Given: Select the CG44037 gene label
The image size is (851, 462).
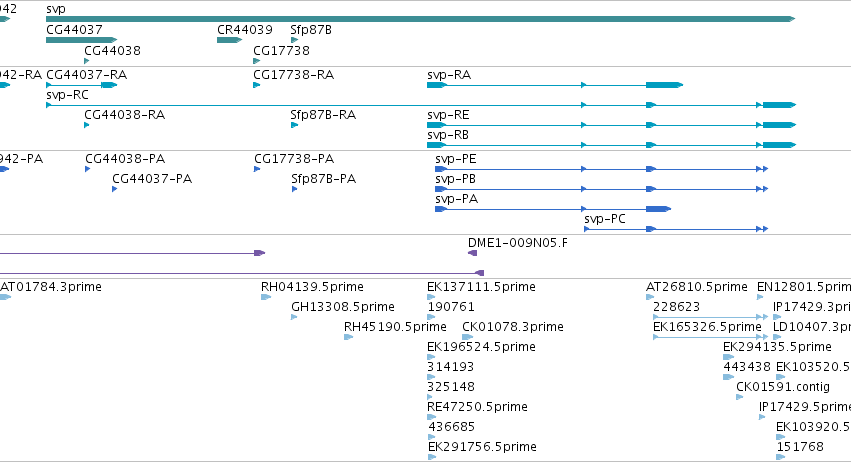Looking at the screenshot, I should [74, 30].
